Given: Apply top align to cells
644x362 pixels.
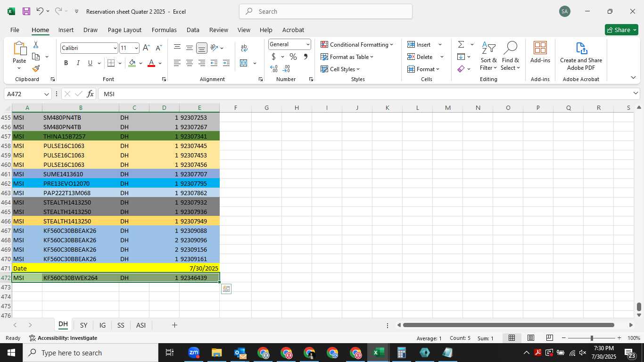Looking at the screenshot, I should pyautogui.click(x=177, y=48).
